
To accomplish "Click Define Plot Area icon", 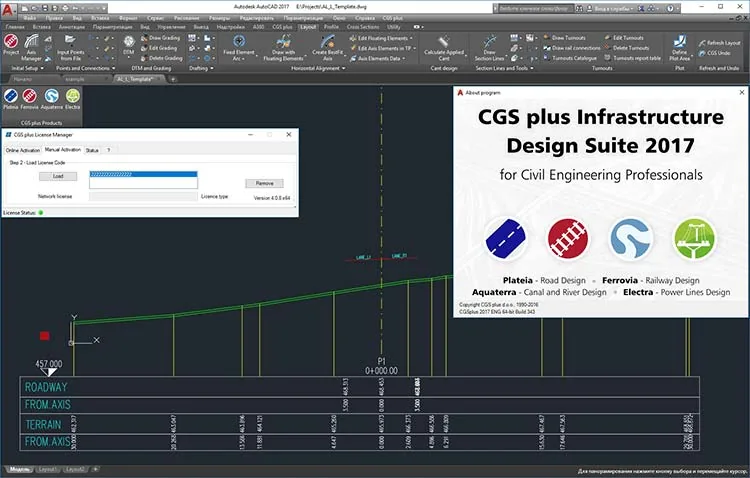I will (x=679, y=48).
